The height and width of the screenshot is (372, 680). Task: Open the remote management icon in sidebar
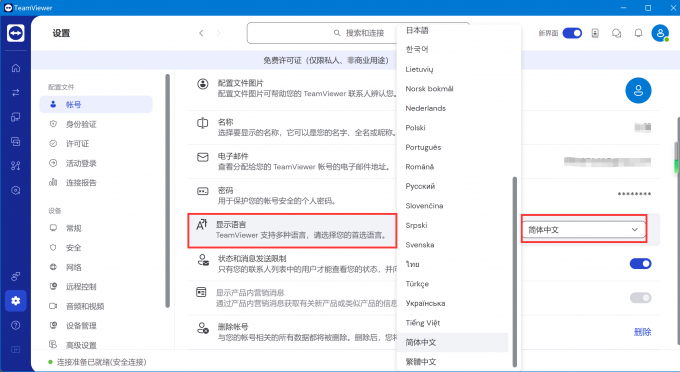[16, 141]
